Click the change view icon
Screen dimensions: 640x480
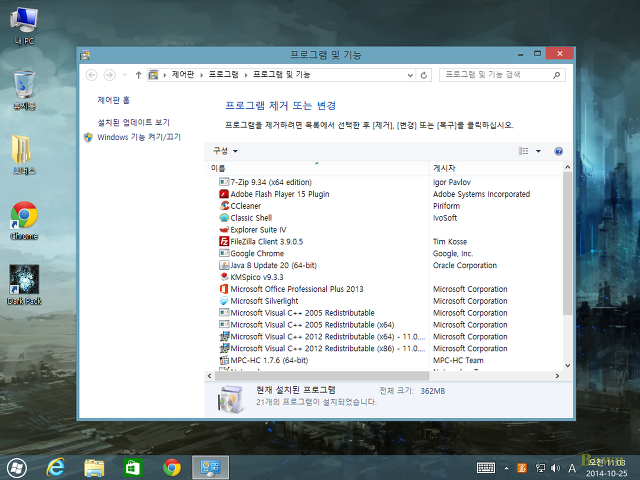[523, 151]
